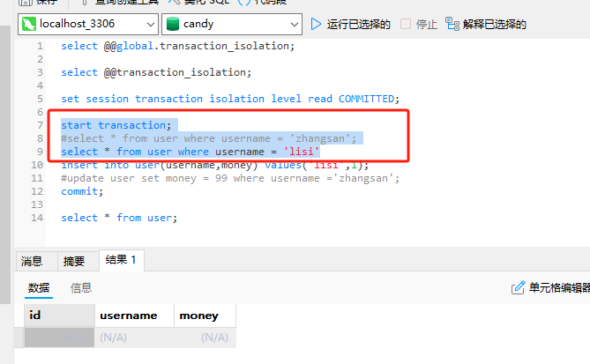Toggle the 停止 stop checkbox icon
Viewport: 590px width, 364px height.
click(406, 24)
